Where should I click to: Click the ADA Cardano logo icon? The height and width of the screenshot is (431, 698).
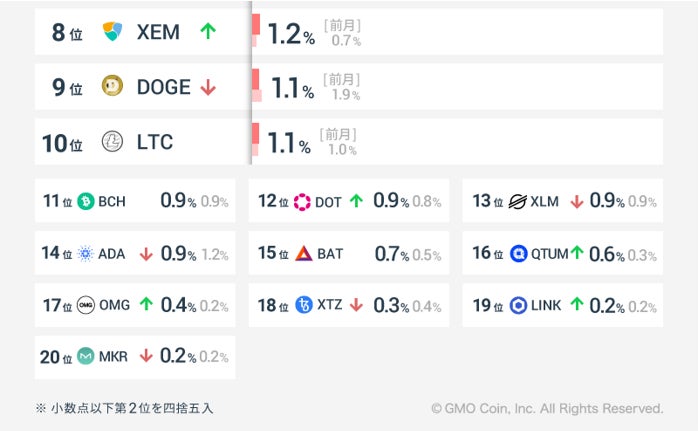pyautogui.click(x=86, y=253)
